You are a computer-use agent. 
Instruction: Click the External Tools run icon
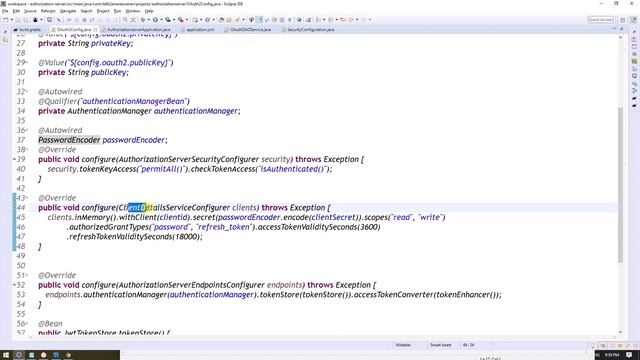click(x=180, y=20)
